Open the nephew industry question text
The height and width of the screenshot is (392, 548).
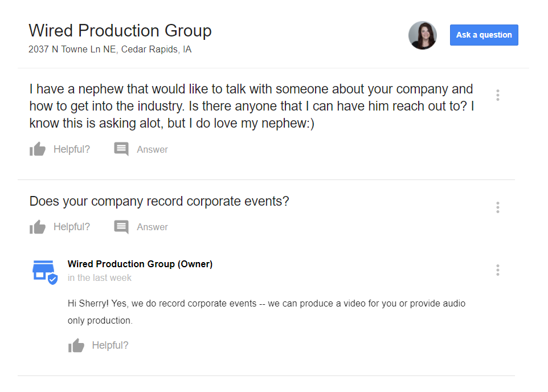click(x=251, y=106)
